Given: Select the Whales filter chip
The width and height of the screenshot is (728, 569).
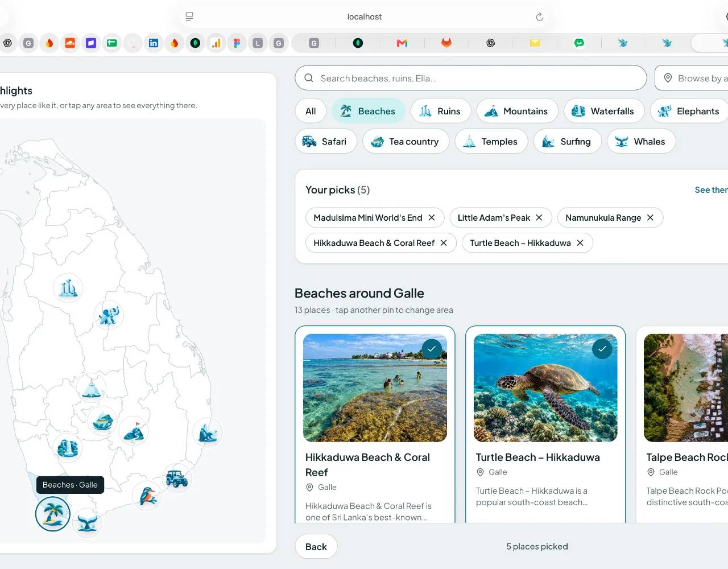Looking at the screenshot, I should [642, 141].
